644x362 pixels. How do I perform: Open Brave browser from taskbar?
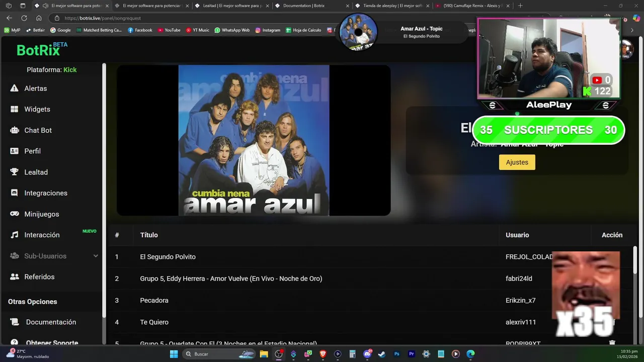pos(323,354)
